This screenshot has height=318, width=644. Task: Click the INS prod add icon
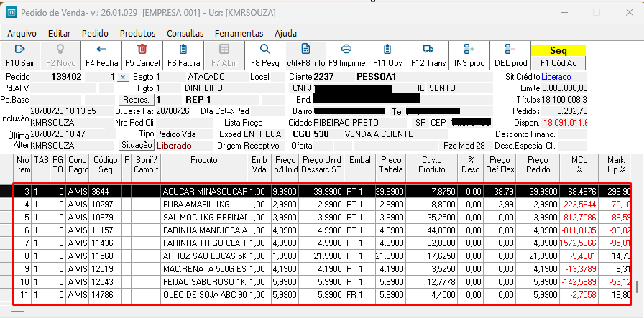(469, 50)
